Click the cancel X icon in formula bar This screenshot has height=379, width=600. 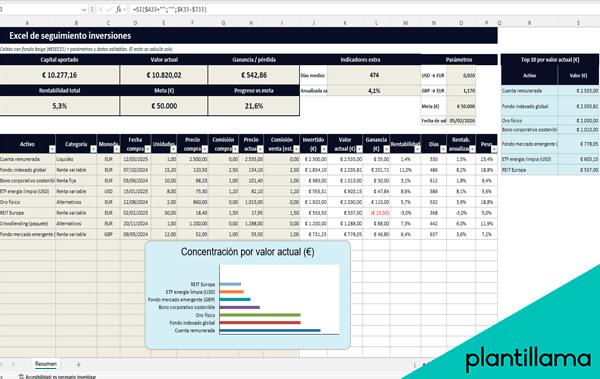tap(101, 9)
